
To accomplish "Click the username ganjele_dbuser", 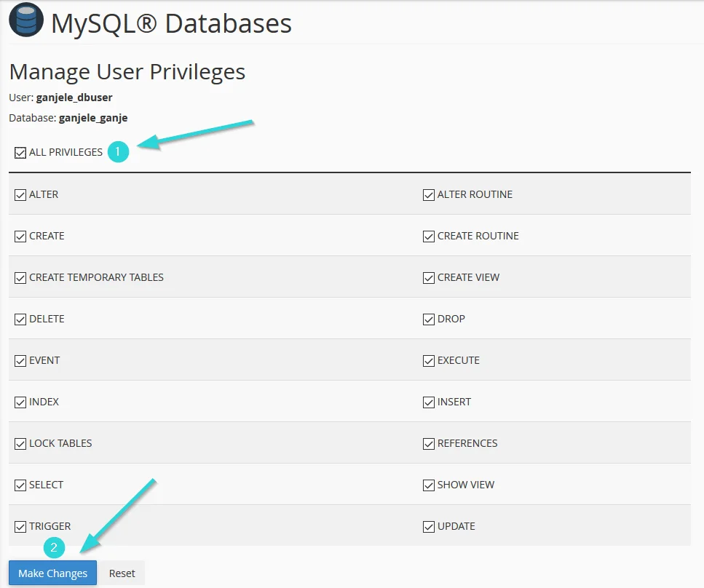I will pos(74,98).
